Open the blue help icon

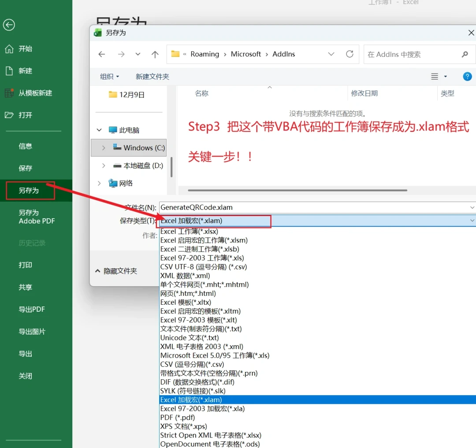pyautogui.click(x=467, y=77)
